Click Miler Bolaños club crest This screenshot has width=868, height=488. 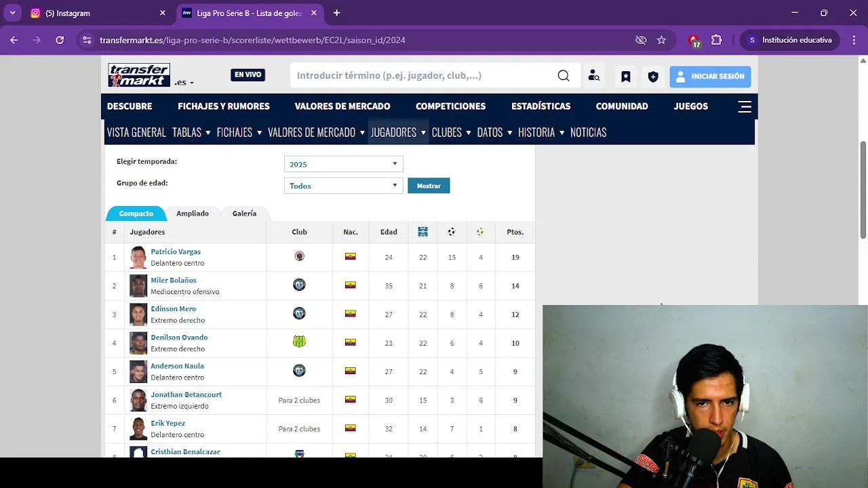[299, 285]
